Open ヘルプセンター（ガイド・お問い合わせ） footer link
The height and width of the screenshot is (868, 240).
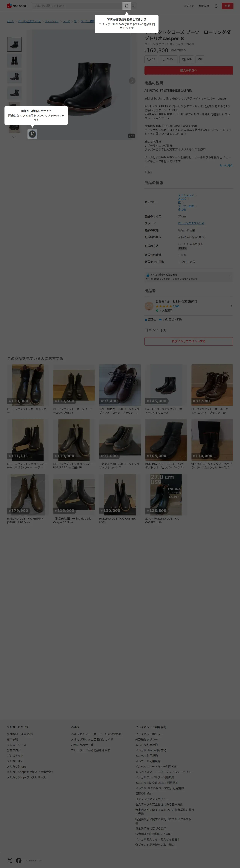(x=97, y=734)
